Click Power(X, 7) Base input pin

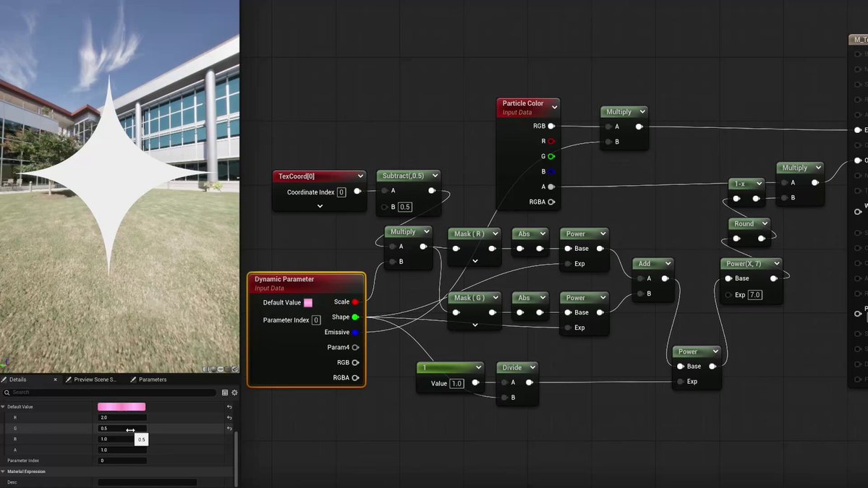click(728, 278)
